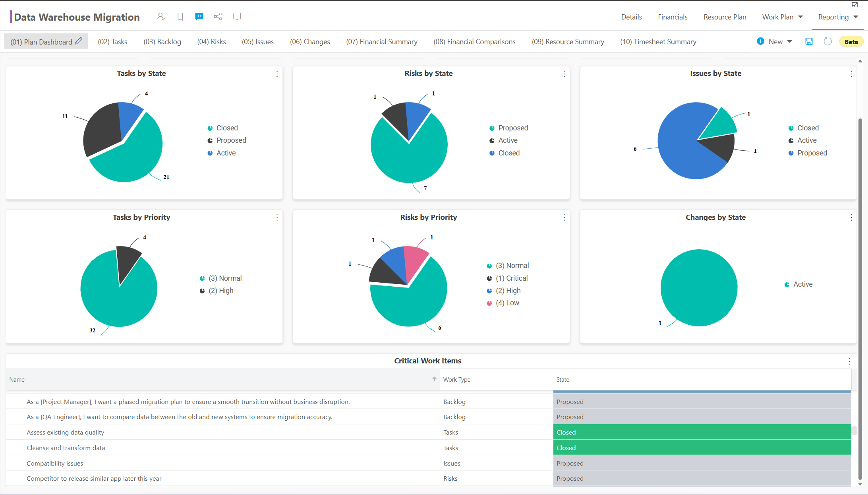Toggle the (2) High legend in Tasks by Priority

(x=217, y=290)
